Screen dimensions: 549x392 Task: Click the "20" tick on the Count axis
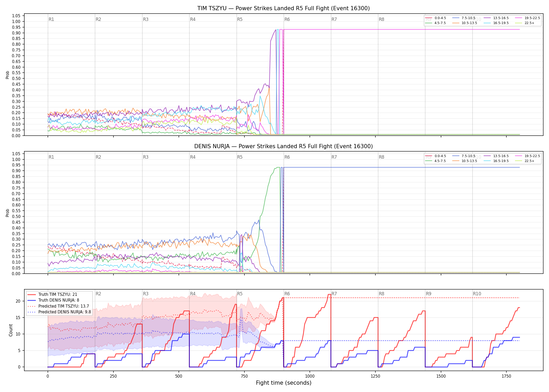pyautogui.click(x=18, y=301)
